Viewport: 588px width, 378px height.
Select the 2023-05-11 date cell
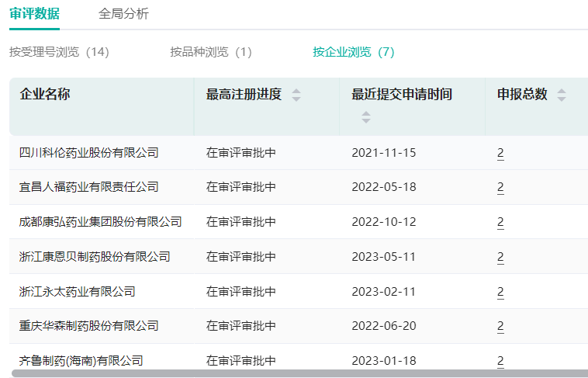tap(384, 257)
